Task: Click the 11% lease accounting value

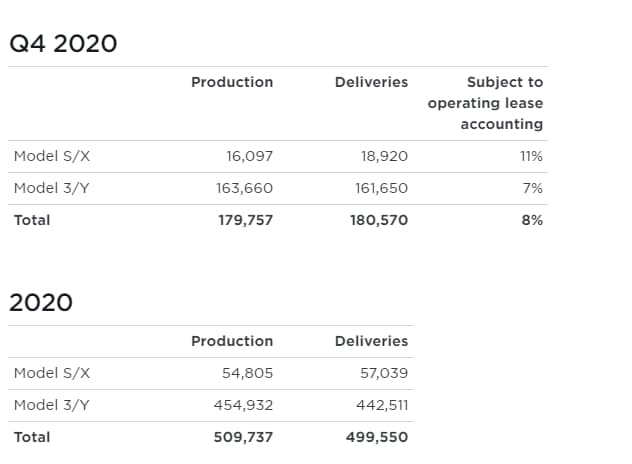Action: click(530, 157)
